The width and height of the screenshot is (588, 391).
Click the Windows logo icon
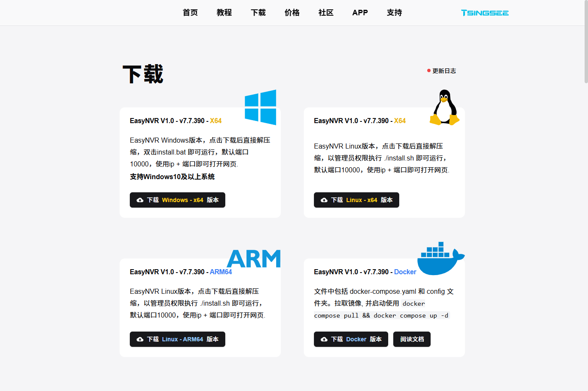(x=260, y=107)
